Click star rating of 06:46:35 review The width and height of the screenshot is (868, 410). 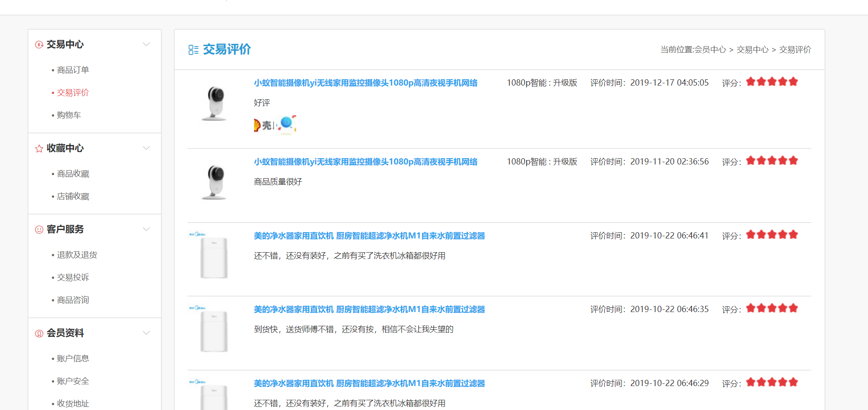click(x=772, y=308)
